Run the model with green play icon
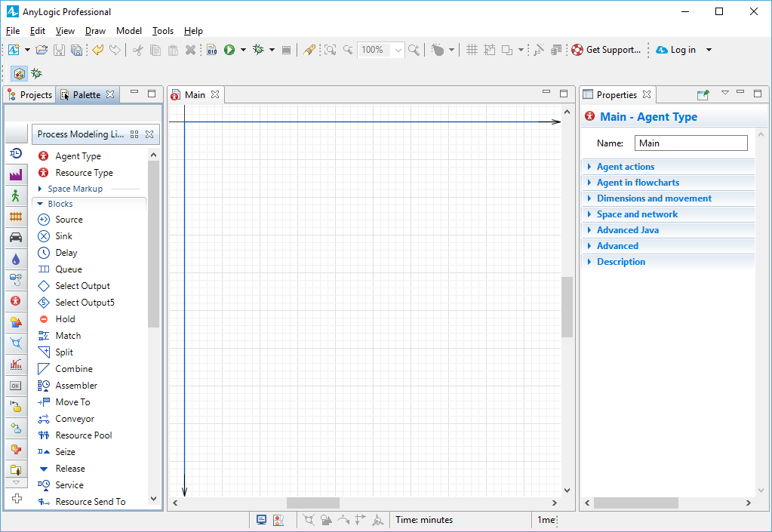The height and width of the screenshot is (532, 772). (229, 50)
